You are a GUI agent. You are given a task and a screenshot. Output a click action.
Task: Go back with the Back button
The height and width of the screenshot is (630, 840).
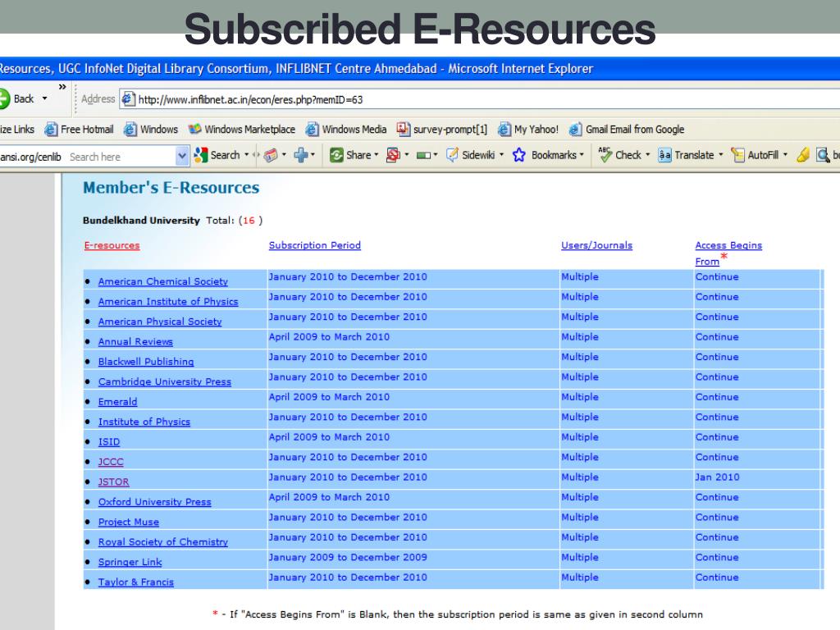tap(17, 98)
